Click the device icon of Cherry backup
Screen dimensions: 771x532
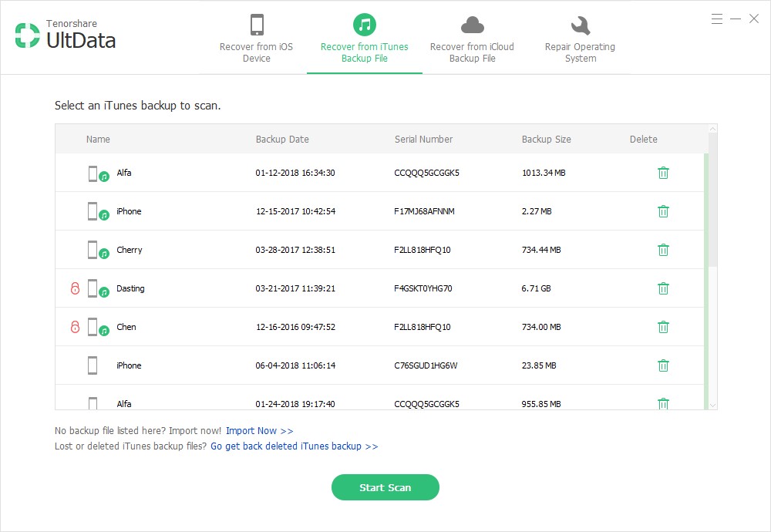pos(98,251)
